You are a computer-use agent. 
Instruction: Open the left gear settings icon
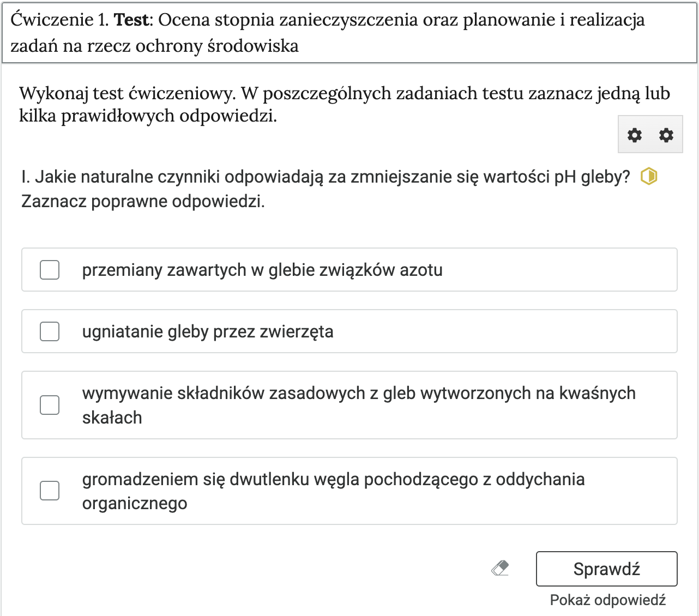634,135
